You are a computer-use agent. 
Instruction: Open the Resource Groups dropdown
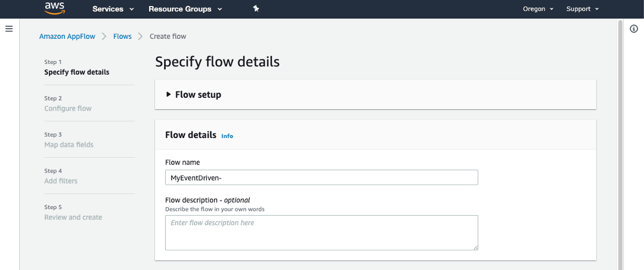pos(185,9)
